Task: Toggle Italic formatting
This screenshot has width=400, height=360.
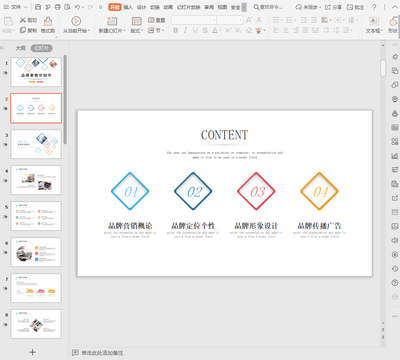Action: 185,30
